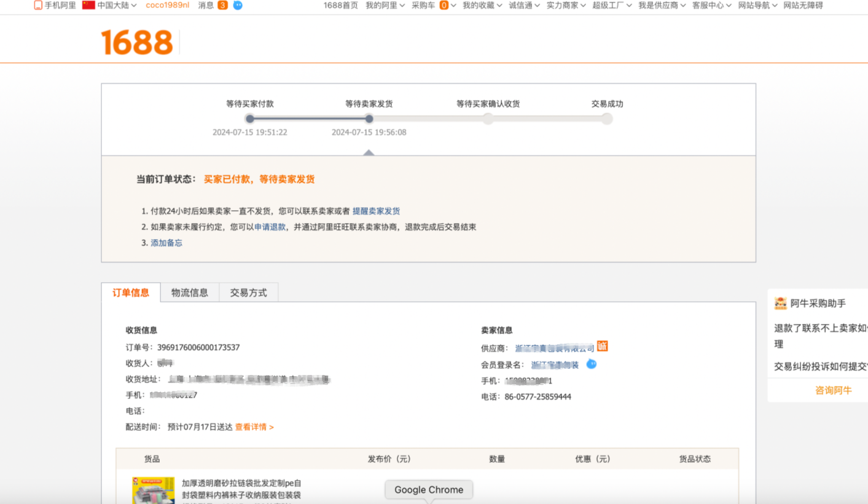Screen dimensions: 868x504
Task: Click the orange 诚 badge beside supplier name
Action: 603,347
